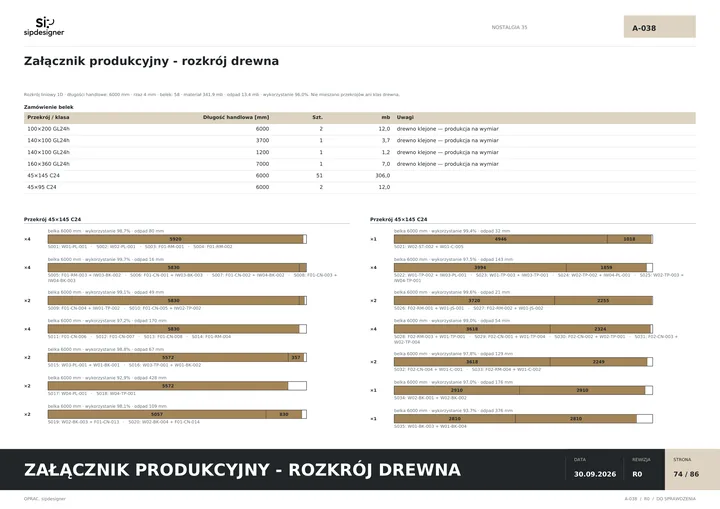Click the OPRAC. sipdesigner credit line

click(x=45, y=499)
